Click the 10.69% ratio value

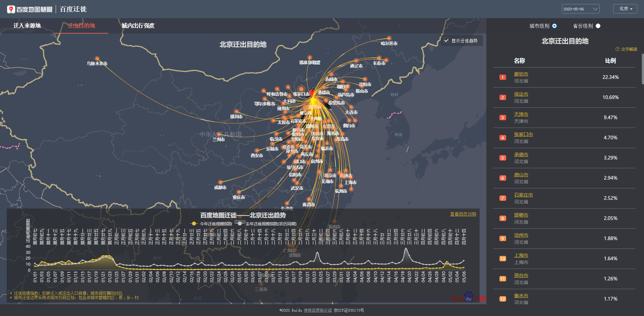[610, 97]
